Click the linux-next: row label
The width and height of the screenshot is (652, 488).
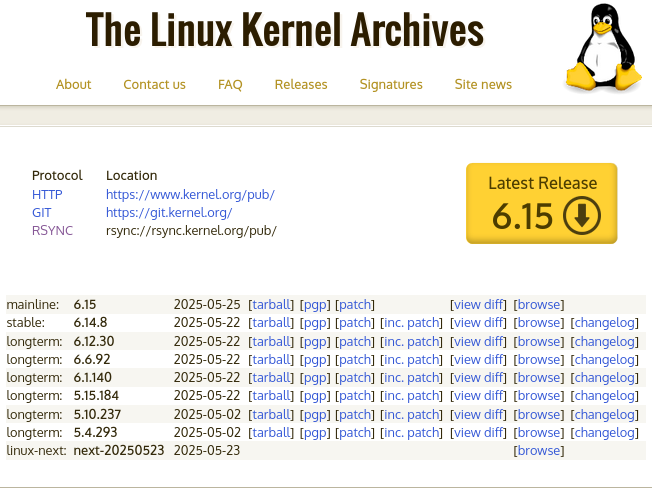point(37,451)
